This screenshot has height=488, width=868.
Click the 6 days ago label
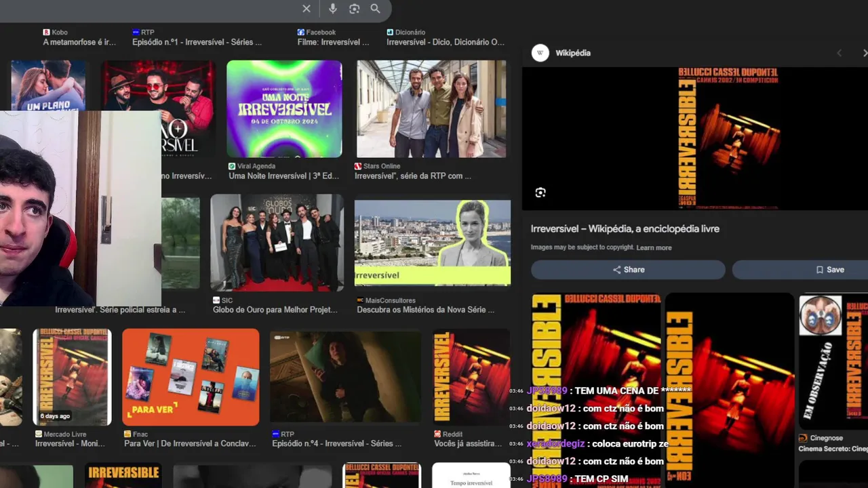[55, 416]
